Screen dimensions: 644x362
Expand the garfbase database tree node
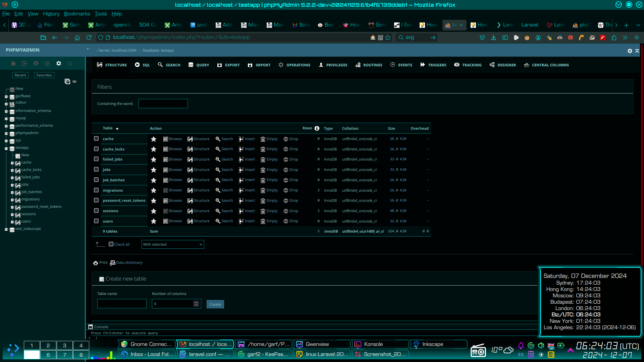6,97
